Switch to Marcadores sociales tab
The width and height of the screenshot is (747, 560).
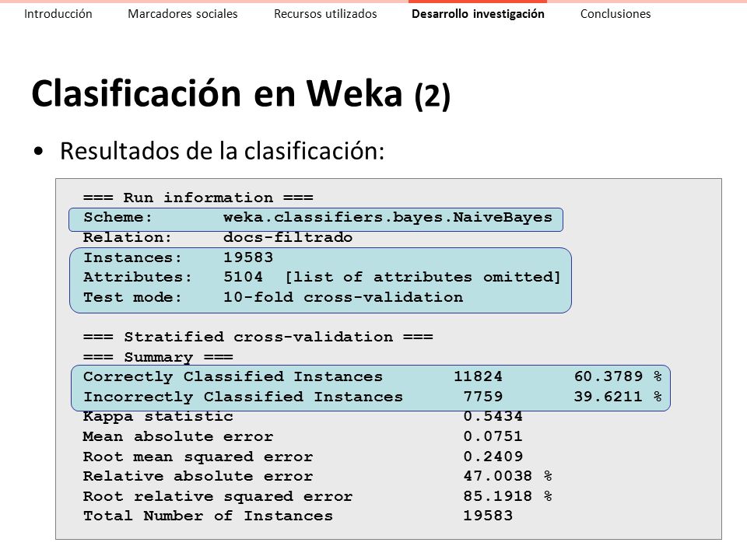point(182,14)
